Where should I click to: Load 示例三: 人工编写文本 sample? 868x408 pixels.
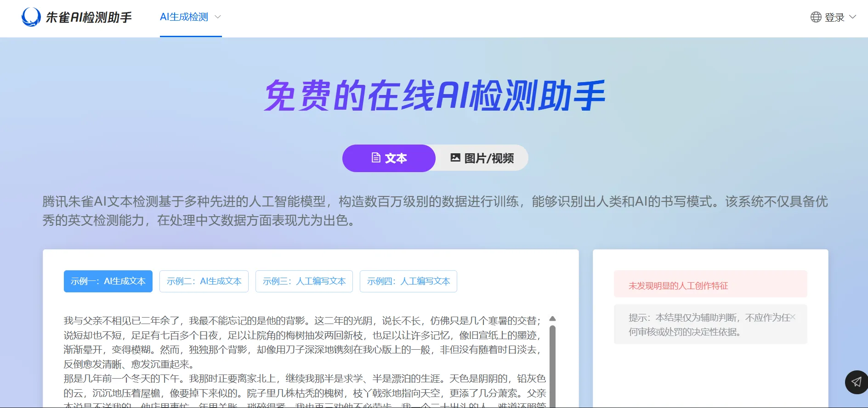pos(304,281)
